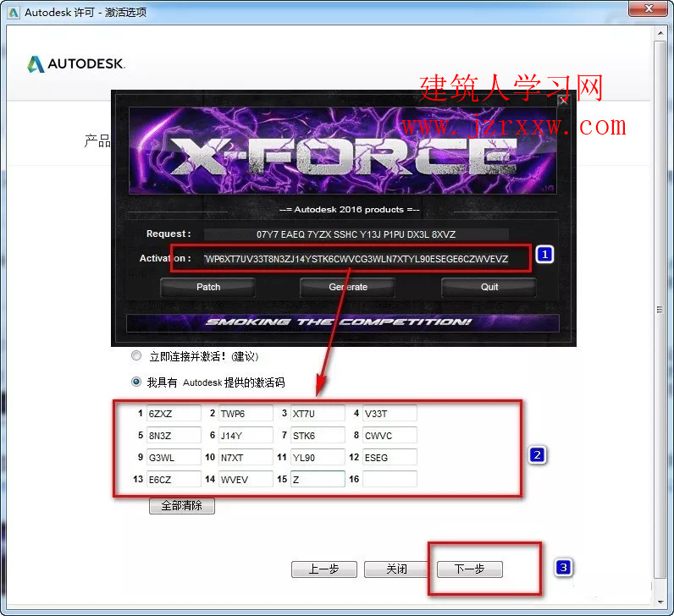Viewport: 674px width, 616px height.
Task: Click activation field 14 containing WVEV
Action: (x=246, y=479)
